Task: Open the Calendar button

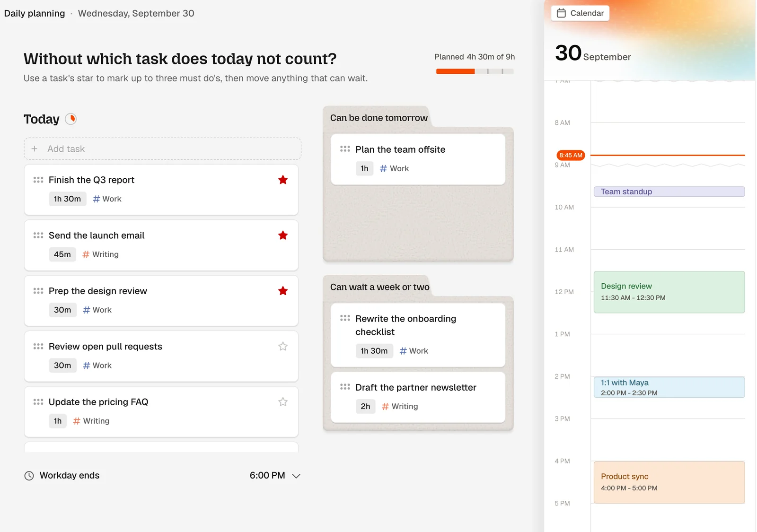Action: pyautogui.click(x=580, y=13)
